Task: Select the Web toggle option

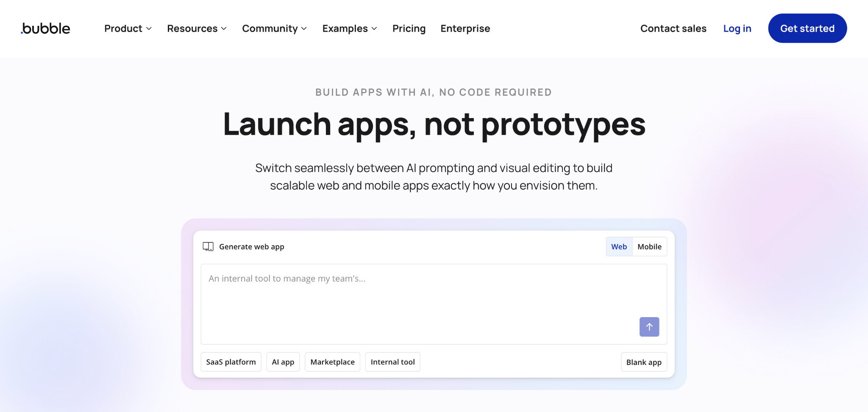Action: (619, 246)
